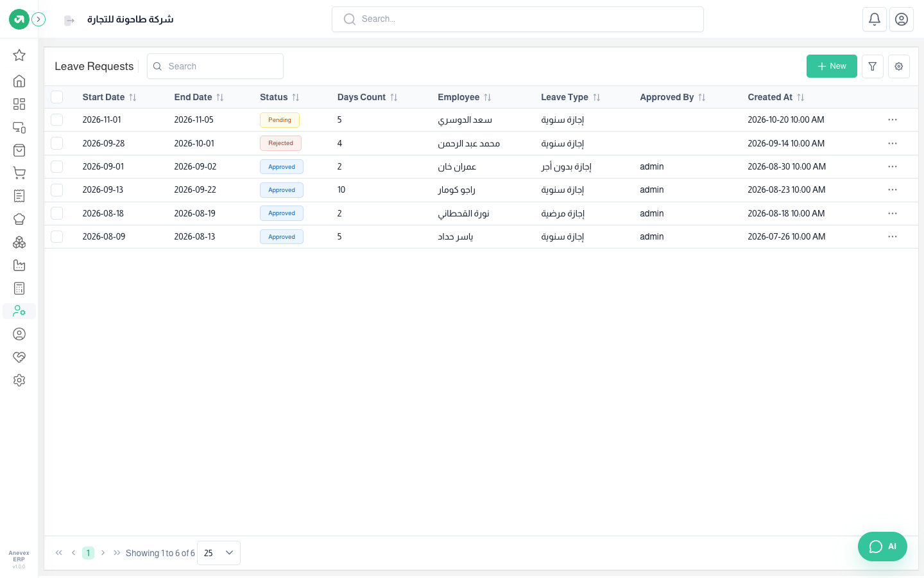Check the row starting 2026-09-13
The image size is (924, 578).
click(x=57, y=189)
